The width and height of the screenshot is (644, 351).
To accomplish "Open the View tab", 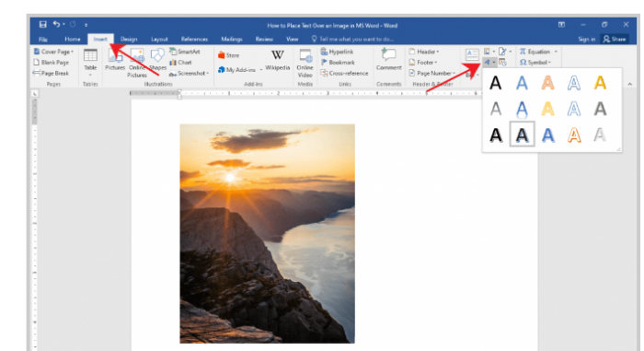I will point(292,39).
